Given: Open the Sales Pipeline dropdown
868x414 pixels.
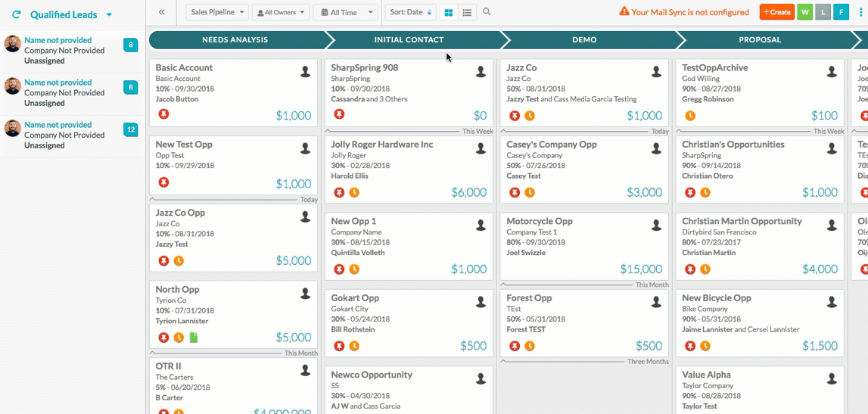Looking at the screenshot, I should (217, 12).
